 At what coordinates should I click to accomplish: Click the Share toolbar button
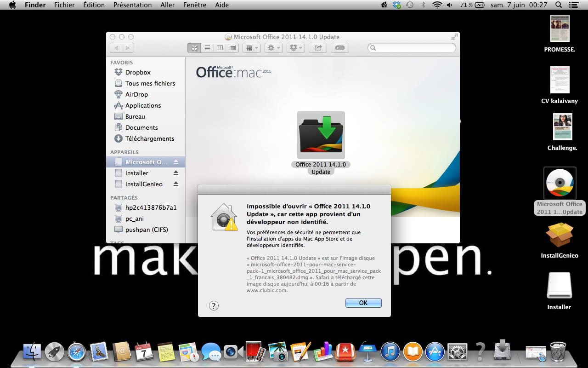coord(317,47)
